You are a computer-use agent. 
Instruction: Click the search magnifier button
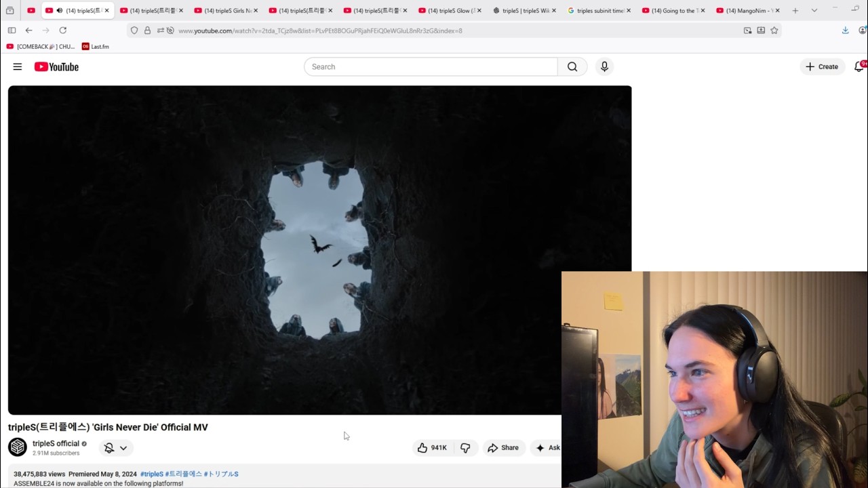572,66
